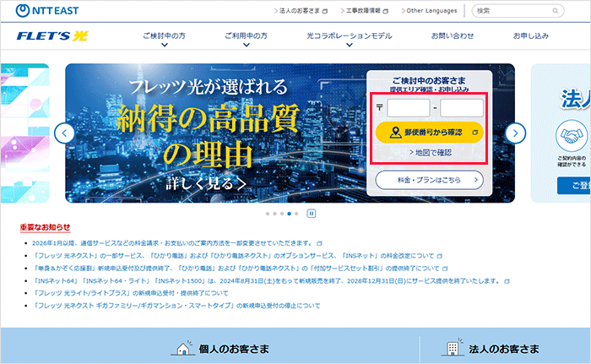Image resolution: width=591 pixels, height=364 pixels.
Task: Open the 2026年1月以降 billing notice
Action: coord(173,243)
